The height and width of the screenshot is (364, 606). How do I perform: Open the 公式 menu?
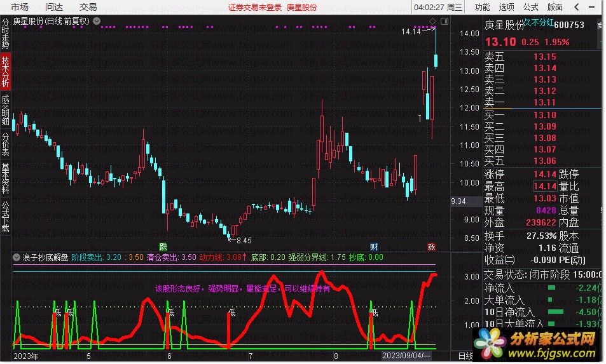click(530, 7)
